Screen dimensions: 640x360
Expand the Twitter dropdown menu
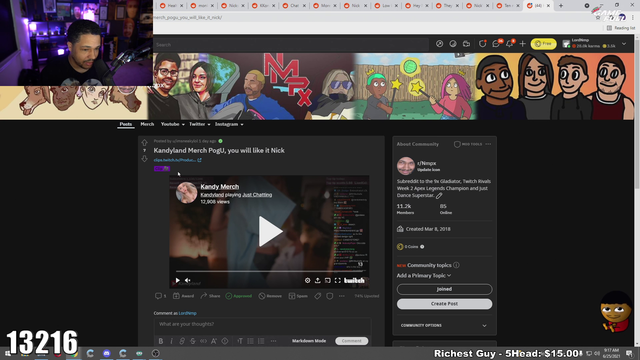click(x=200, y=124)
